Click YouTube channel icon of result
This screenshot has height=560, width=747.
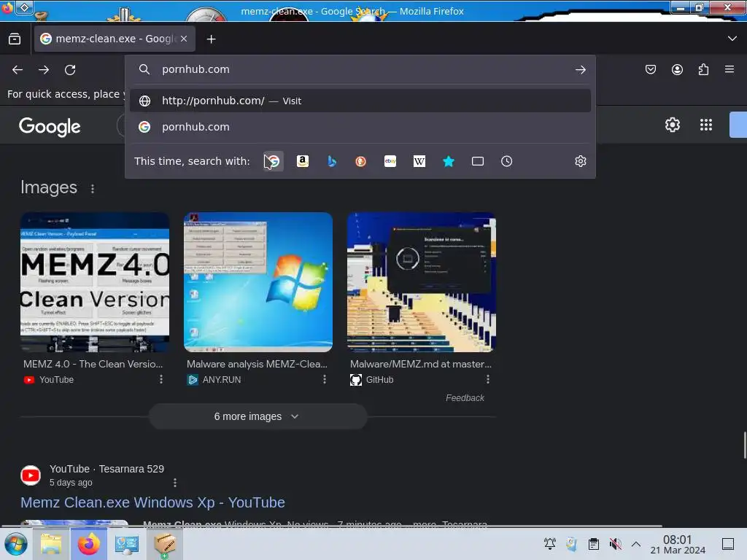(x=31, y=475)
